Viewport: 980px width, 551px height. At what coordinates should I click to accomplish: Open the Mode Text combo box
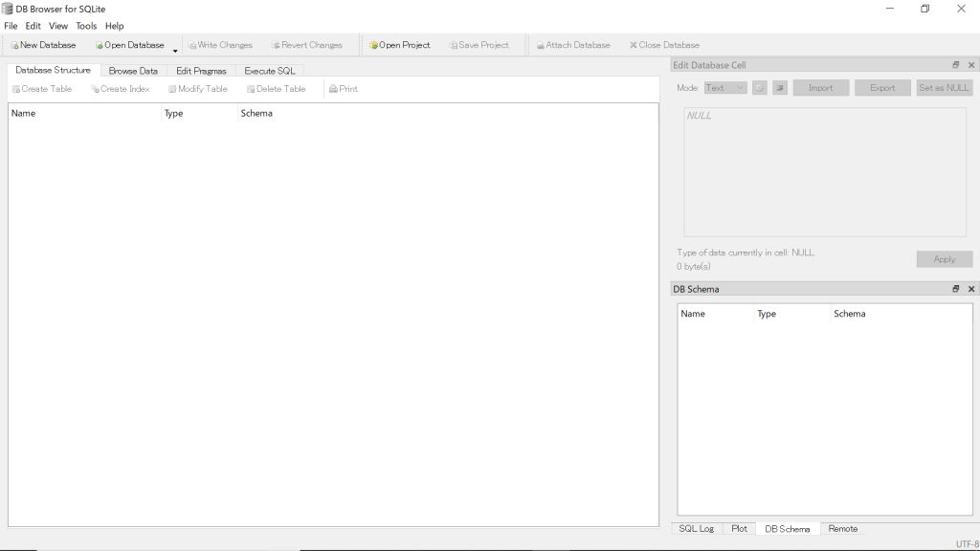coord(724,88)
